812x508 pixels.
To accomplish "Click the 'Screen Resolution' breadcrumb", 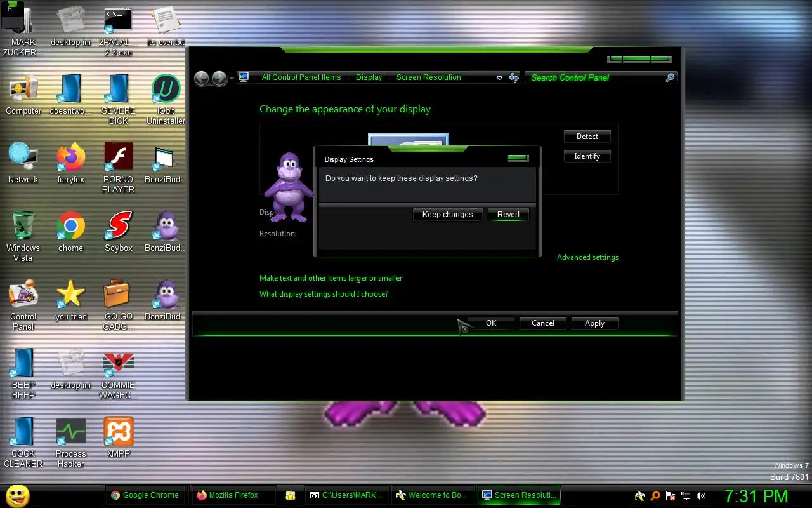I will [x=428, y=77].
